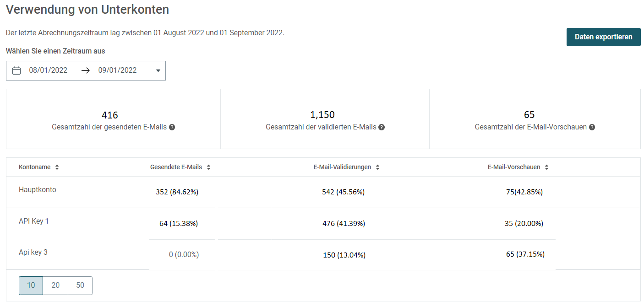The height and width of the screenshot is (306, 644).
Task: Show 10 rows per page
Action: pyautogui.click(x=31, y=285)
